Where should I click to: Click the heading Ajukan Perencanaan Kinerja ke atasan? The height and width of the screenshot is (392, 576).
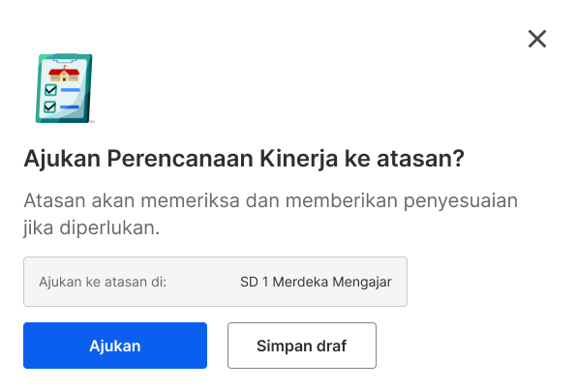[244, 159]
